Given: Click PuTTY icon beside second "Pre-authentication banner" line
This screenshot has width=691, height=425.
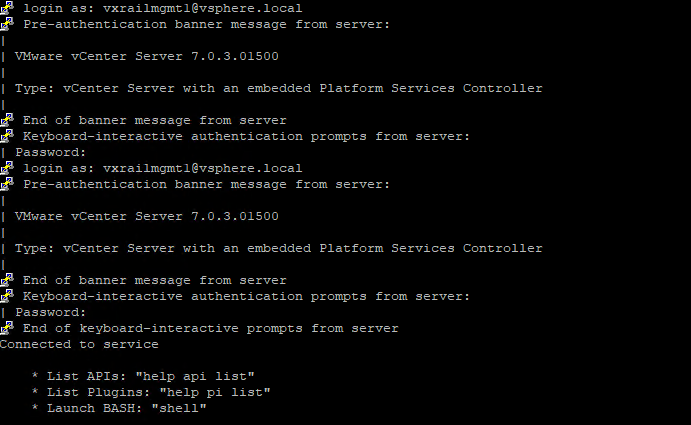Looking at the screenshot, I should (x=6, y=184).
